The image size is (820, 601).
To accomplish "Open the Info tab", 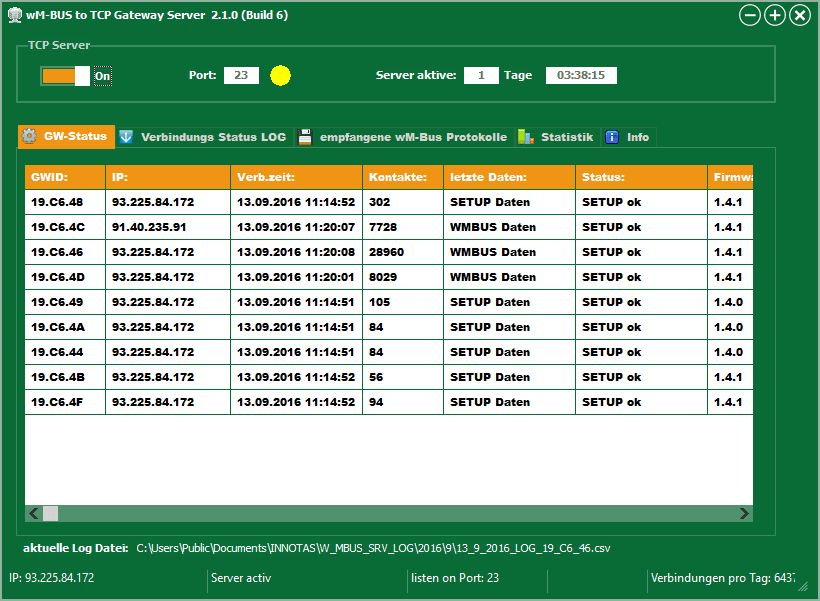I will pos(637,137).
